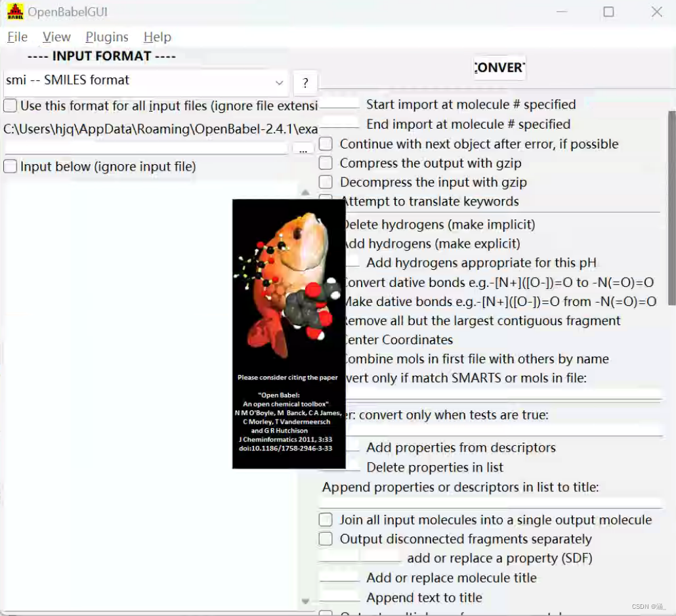Click the 'Center Coordinates' option label
The image size is (676, 616).
click(x=399, y=340)
